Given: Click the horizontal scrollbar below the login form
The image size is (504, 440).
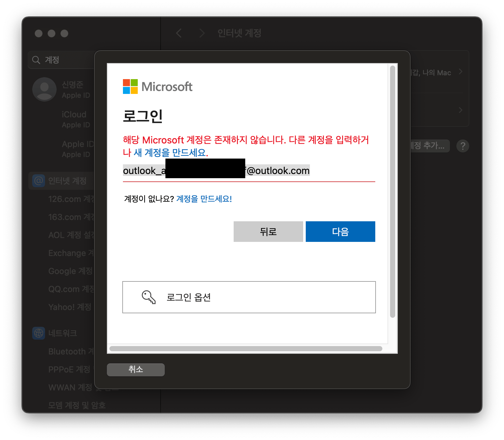Looking at the screenshot, I should tap(246, 349).
